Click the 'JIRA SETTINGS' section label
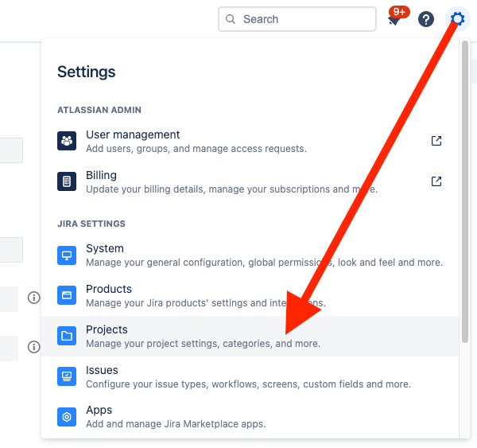Viewport: 477px width, 448px height. [91, 224]
